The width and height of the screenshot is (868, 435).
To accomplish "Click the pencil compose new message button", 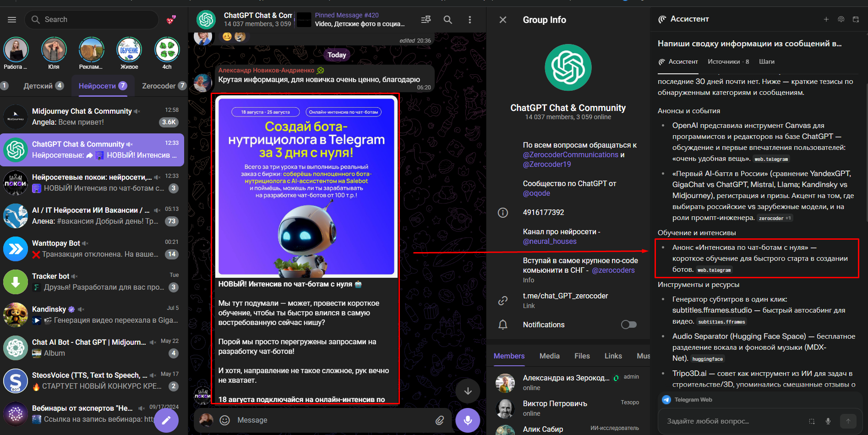I will [x=166, y=420].
